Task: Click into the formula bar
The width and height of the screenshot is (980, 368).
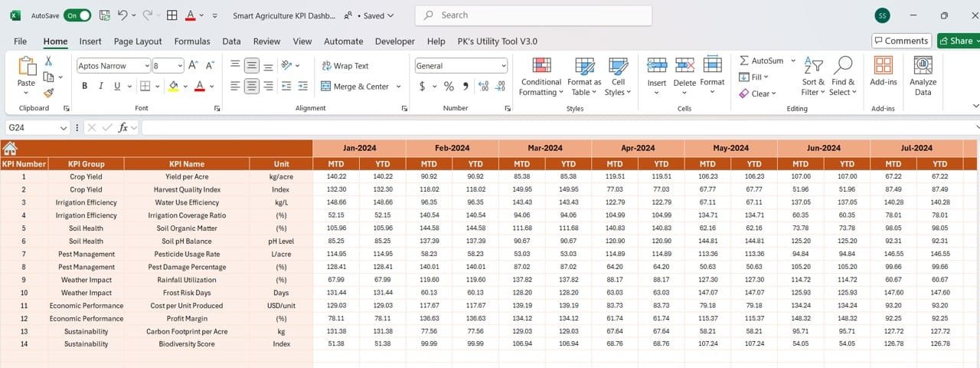Action: [x=559, y=127]
